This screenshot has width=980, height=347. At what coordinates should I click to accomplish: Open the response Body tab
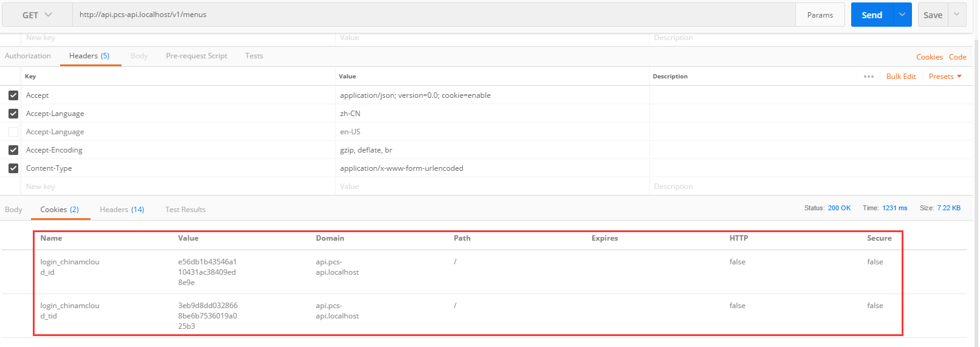(13, 210)
